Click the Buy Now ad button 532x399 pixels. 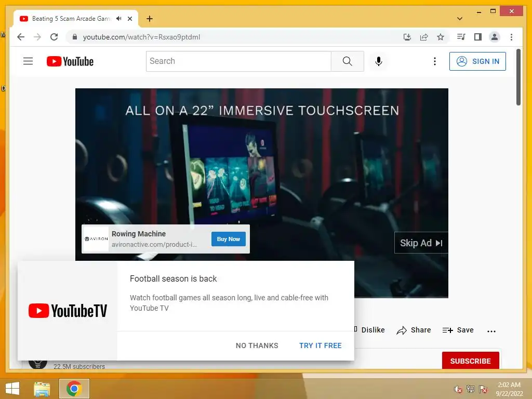[x=229, y=239]
